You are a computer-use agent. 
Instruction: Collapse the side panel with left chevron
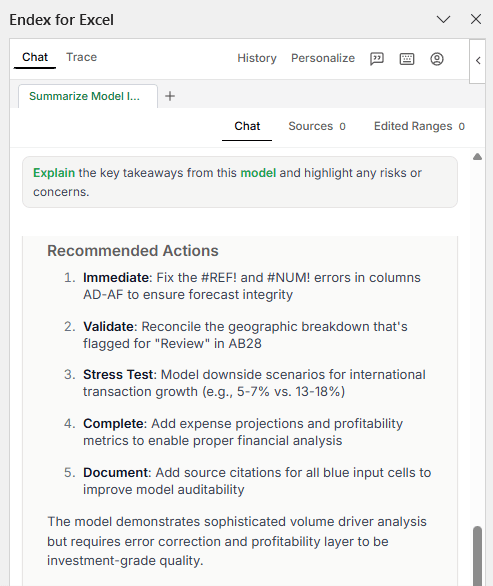pyautogui.click(x=478, y=61)
